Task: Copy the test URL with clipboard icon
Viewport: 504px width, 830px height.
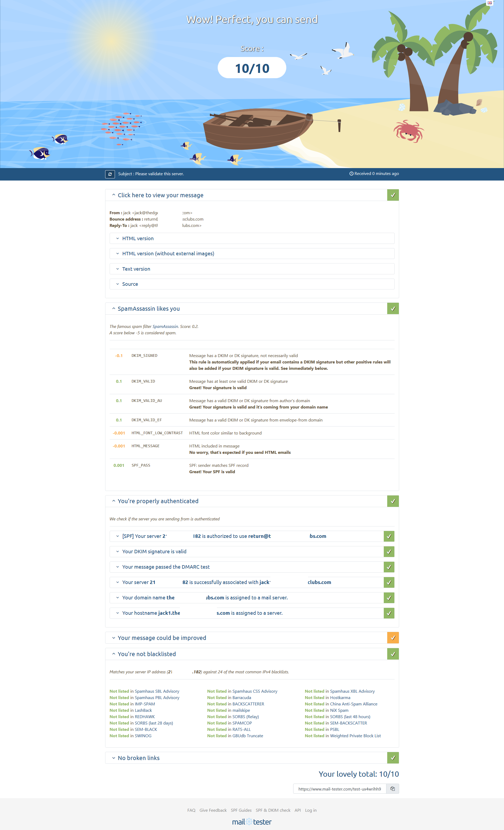Action: [392, 789]
